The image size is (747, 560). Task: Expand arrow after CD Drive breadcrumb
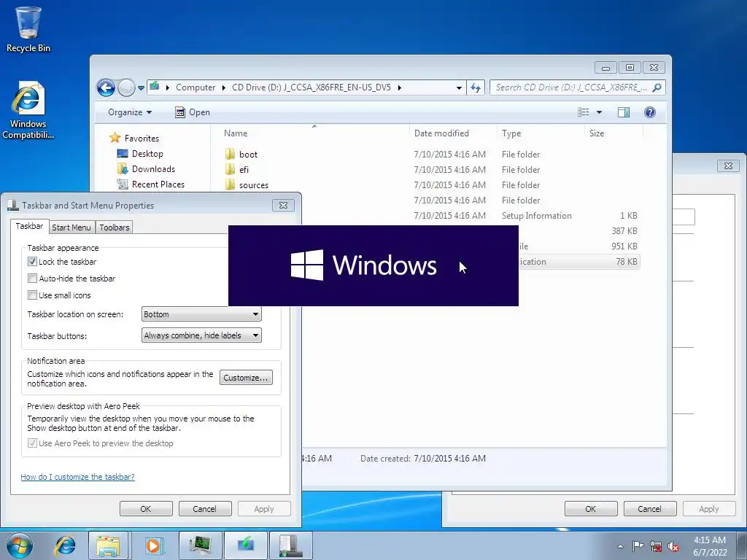399,87
